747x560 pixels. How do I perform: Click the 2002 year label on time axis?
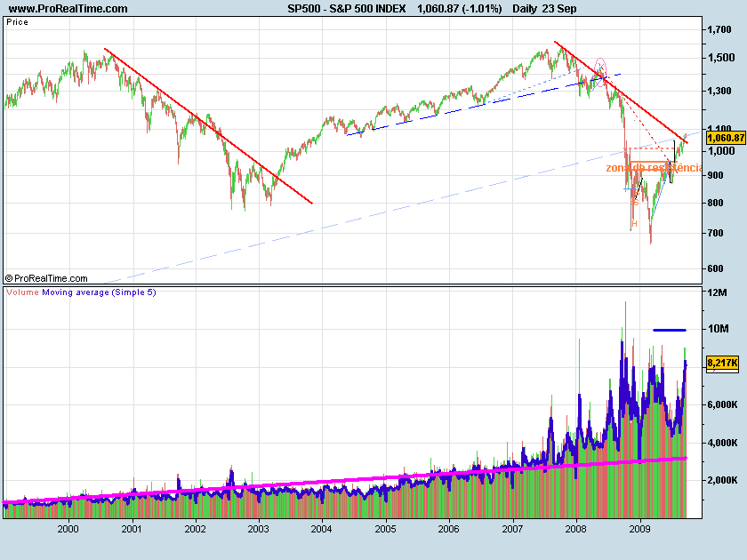point(195,529)
